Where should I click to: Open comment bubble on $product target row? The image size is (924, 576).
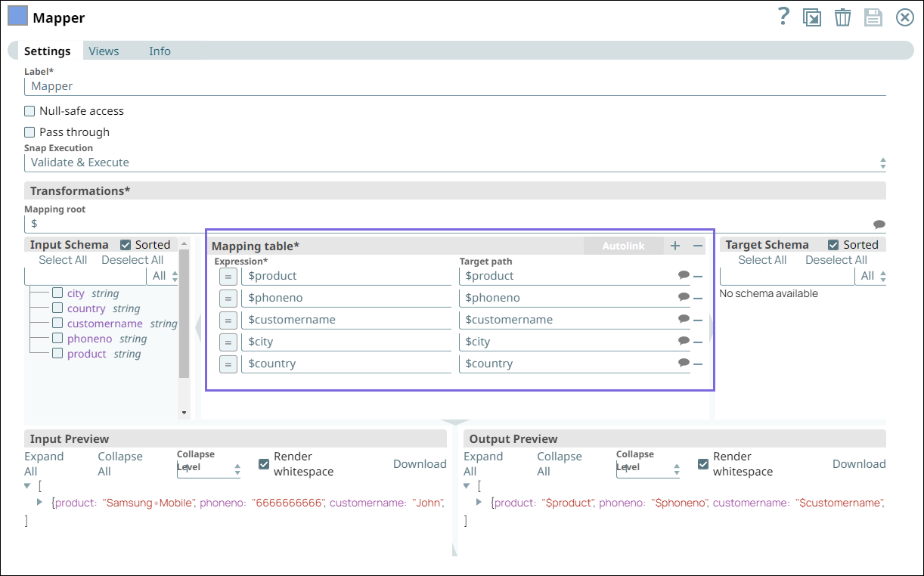684,275
